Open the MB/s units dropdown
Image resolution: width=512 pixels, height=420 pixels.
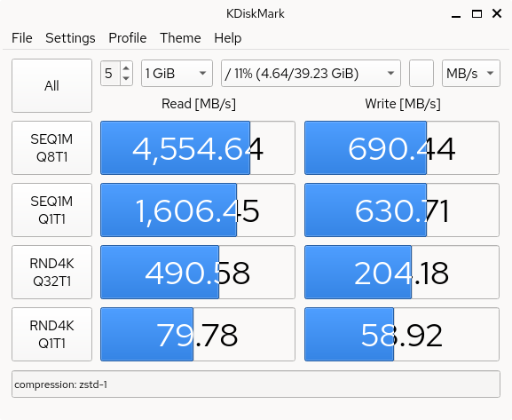(x=471, y=73)
